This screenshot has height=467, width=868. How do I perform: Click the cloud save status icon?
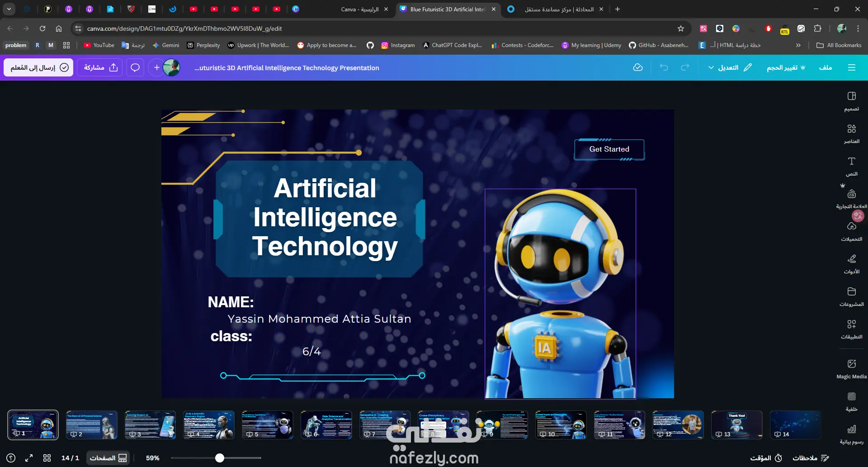[638, 67]
